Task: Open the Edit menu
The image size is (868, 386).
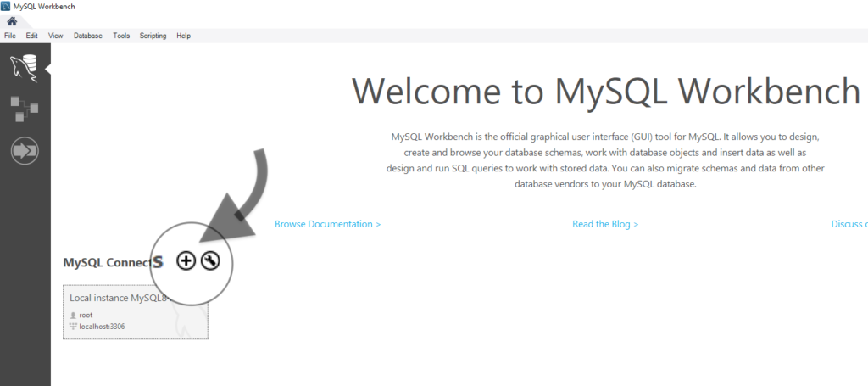Action: (x=31, y=36)
